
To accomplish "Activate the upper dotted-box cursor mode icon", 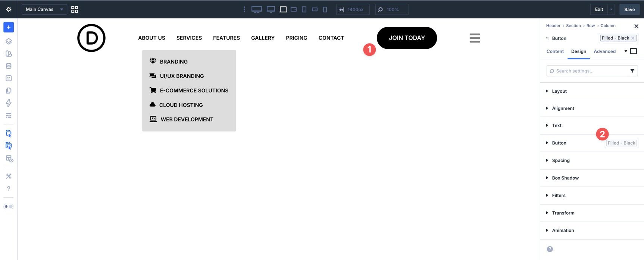I will (x=9, y=133).
